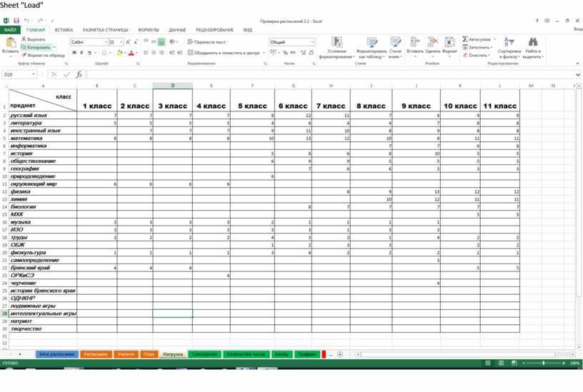Switch to the ФОРМУЛЫ ribbon tab
Image resolution: width=583 pixels, height=392 pixels.
[x=149, y=30]
